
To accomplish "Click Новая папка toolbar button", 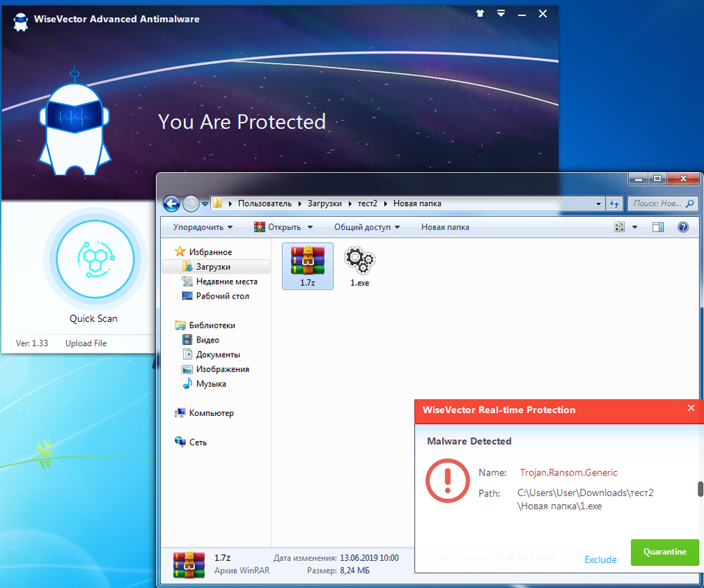I will pyautogui.click(x=445, y=227).
